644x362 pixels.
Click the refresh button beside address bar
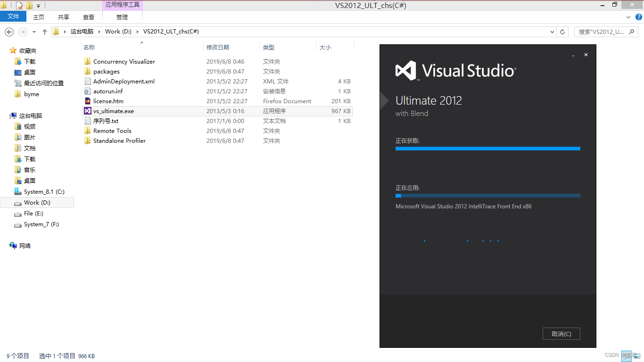pyautogui.click(x=562, y=32)
